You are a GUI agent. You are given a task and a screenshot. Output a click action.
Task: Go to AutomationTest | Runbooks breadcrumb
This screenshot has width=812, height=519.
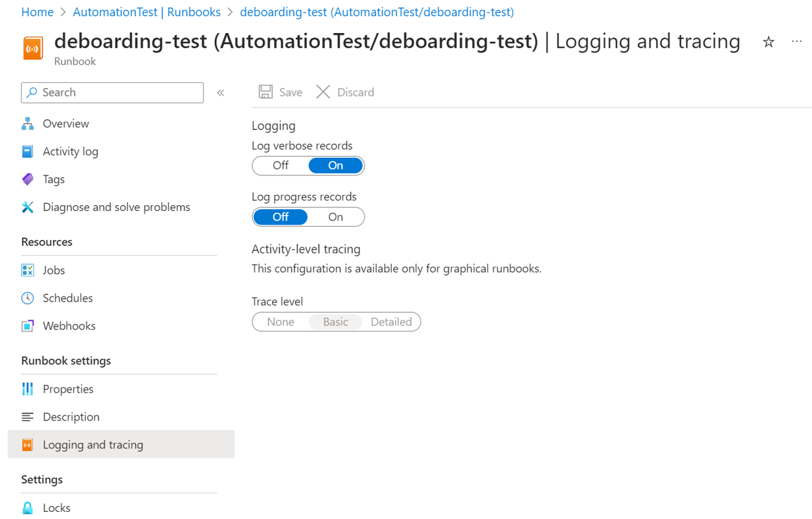tap(146, 12)
